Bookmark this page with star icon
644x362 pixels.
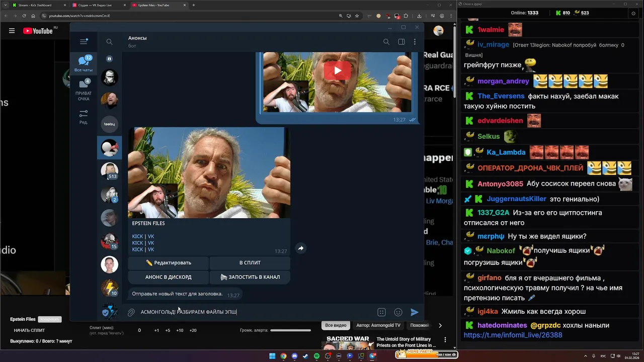click(357, 16)
